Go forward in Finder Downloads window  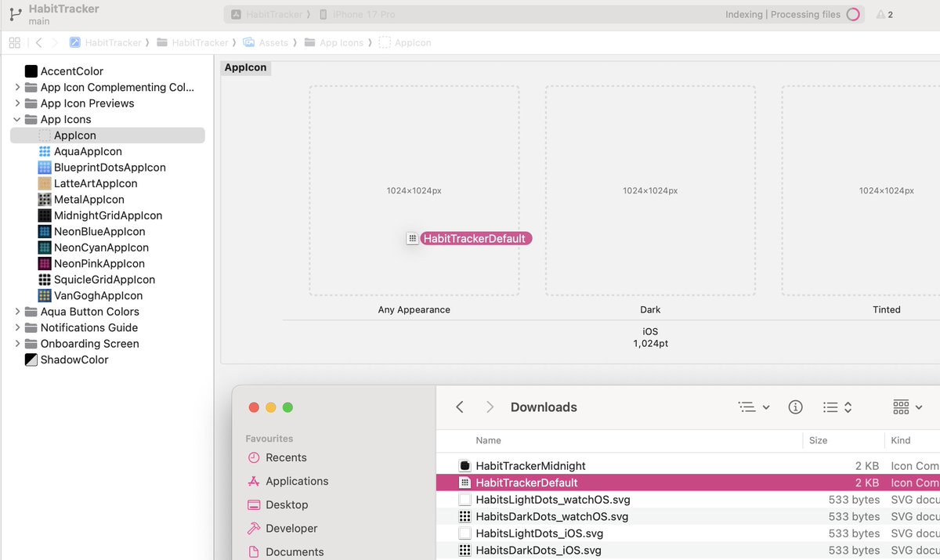490,407
